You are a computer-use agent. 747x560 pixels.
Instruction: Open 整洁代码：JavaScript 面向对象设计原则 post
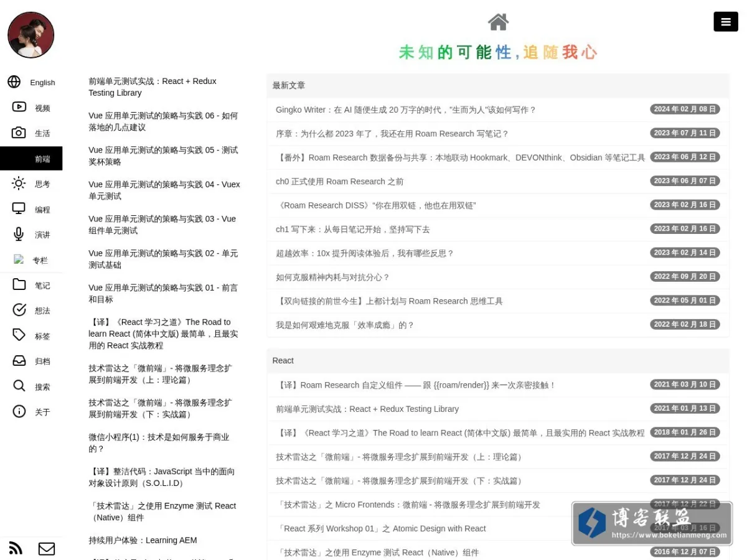162,477
